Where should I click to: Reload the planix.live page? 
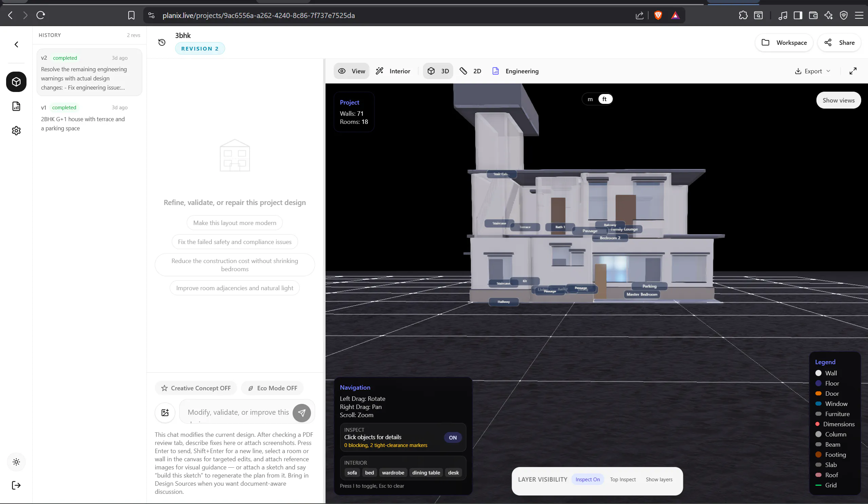click(41, 15)
